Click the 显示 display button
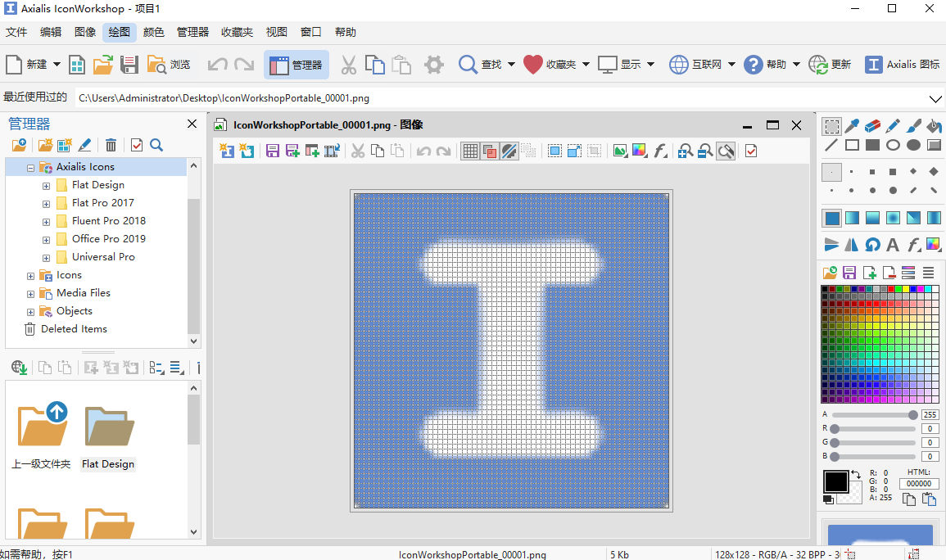Viewport: 946px width, 560px height. coord(619,65)
